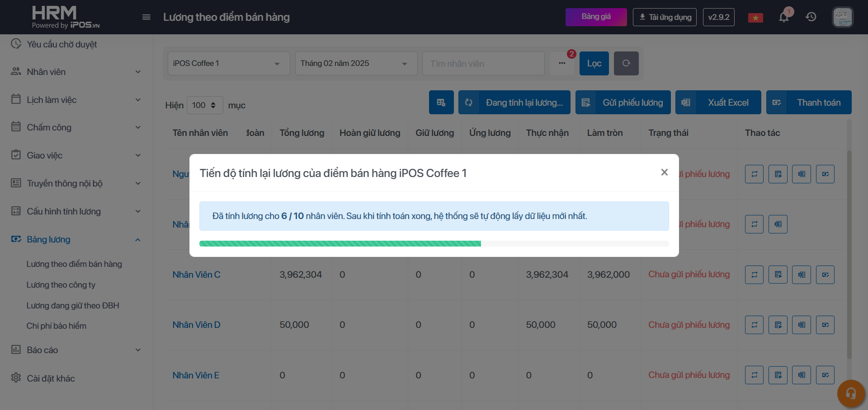Click the table settings icon button
This screenshot has width=868, height=410.
click(x=441, y=102)
